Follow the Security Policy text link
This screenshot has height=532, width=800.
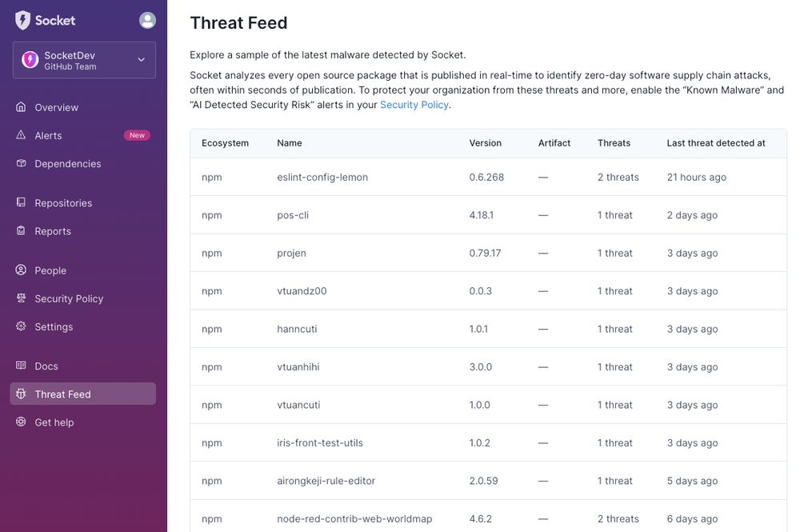coord(414,104)
